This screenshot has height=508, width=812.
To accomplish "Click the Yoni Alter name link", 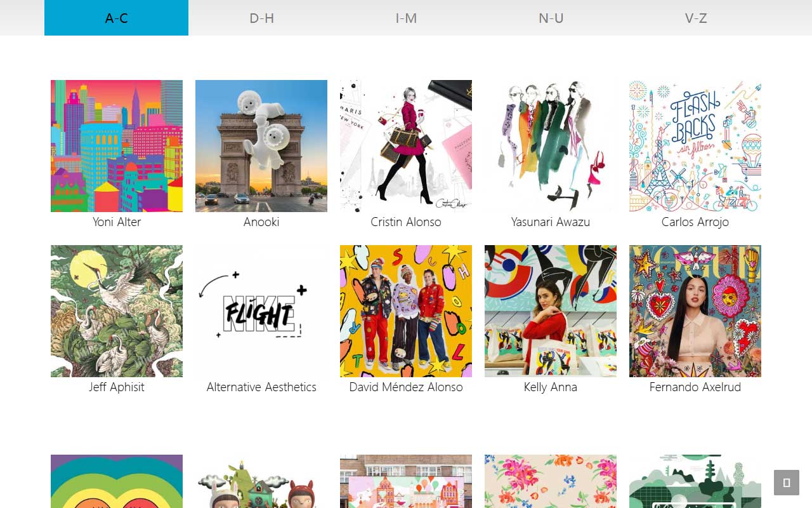I will coord(117,222).
